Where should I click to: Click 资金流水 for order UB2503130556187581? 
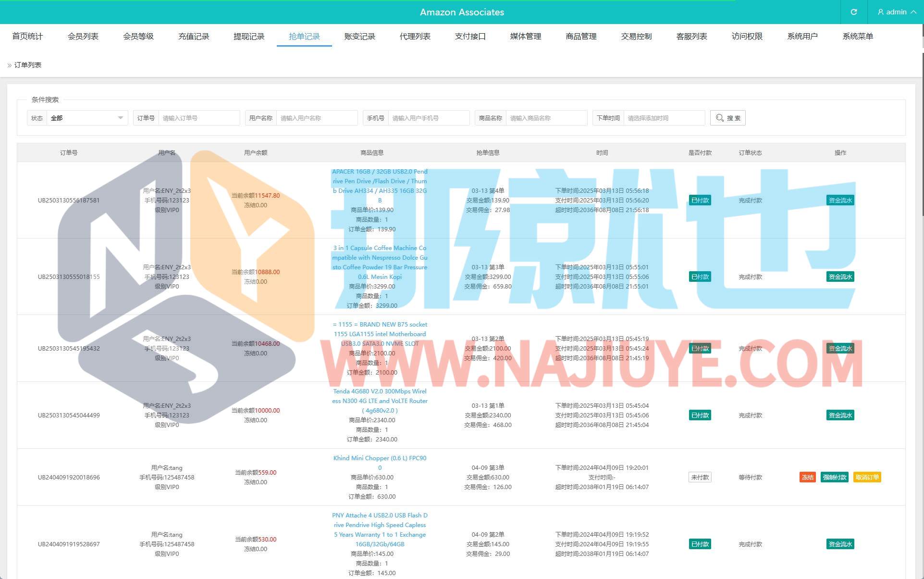(840, 201)
